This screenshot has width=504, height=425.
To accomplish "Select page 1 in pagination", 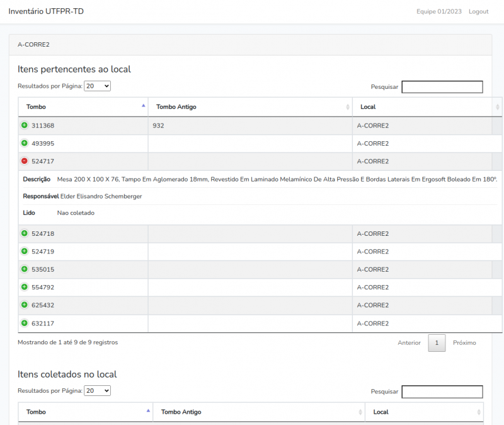I will coord(437,343).
